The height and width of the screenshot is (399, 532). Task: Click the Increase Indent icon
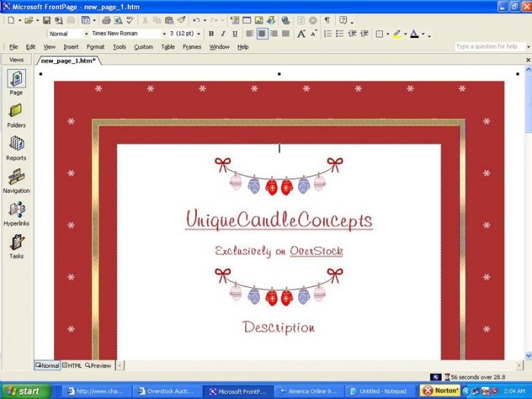[x=364, y=33]
